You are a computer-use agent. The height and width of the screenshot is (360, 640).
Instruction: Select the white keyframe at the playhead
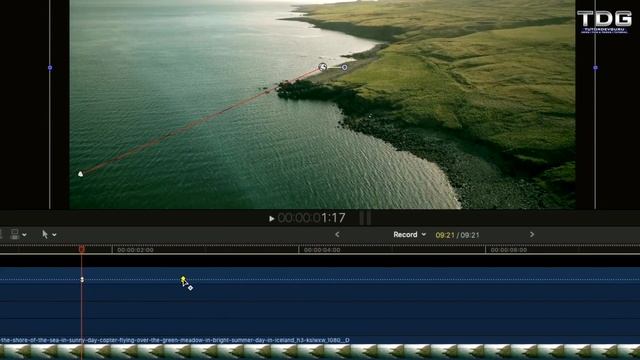[82, 280]
